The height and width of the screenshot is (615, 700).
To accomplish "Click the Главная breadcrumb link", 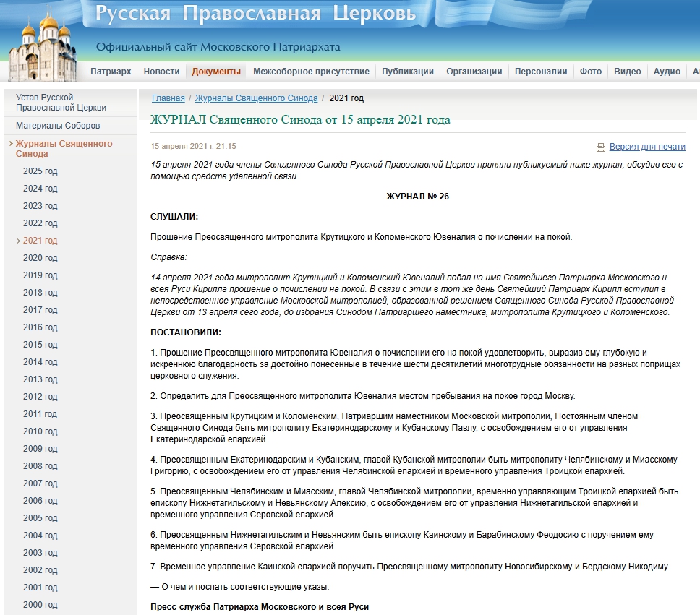I will click(x=168, y=98).
